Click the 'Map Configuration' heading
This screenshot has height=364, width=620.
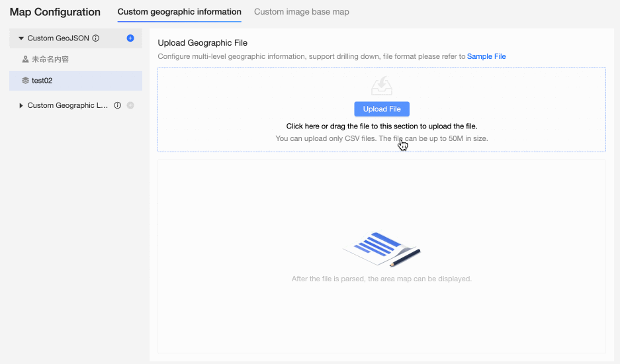click(55, 12)
